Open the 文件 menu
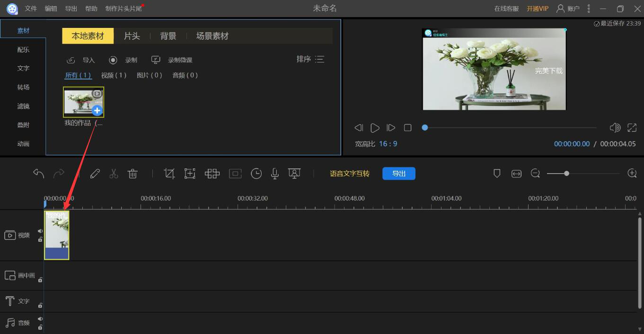 [31, 9]
